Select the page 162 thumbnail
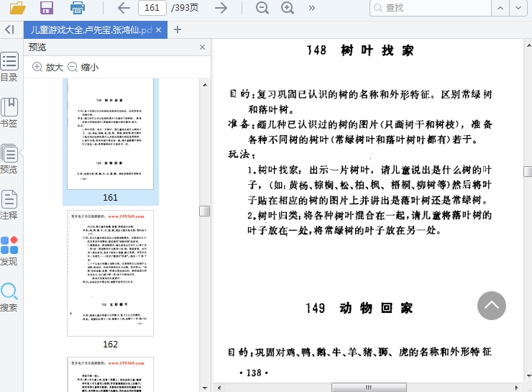The height and width of the screenshot is (392, 532). tap(110, 273)
